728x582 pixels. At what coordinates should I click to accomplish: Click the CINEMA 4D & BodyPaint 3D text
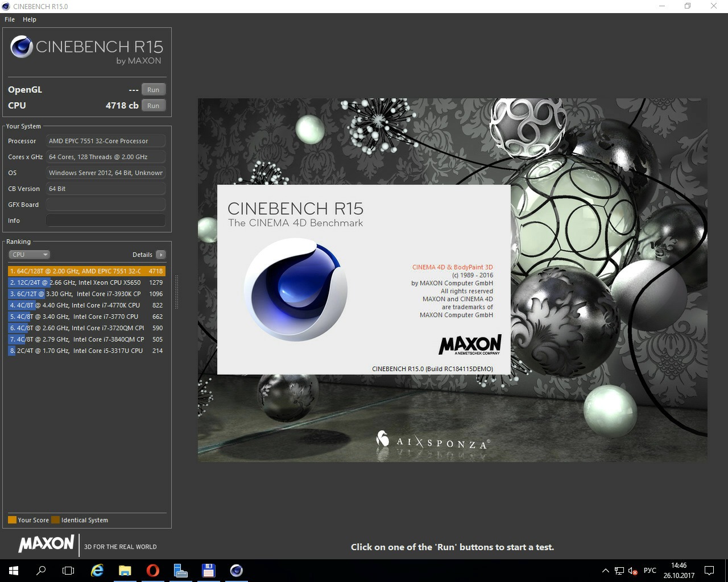tap(453, 267)
